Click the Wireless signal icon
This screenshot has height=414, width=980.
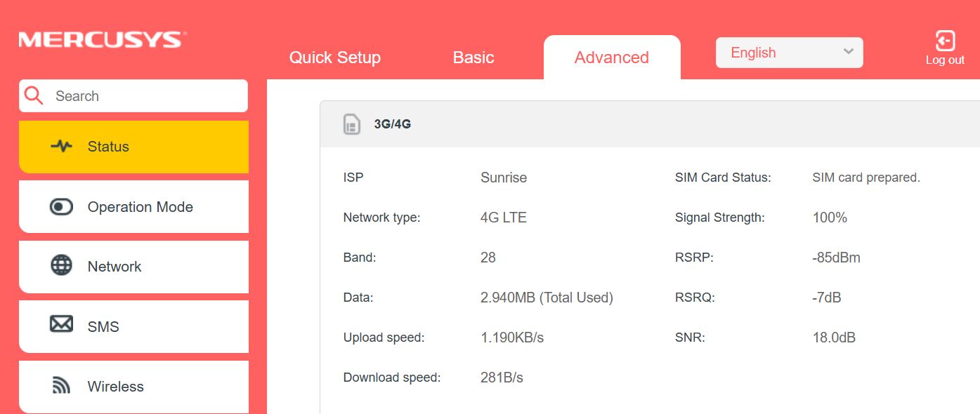point(62,385)
